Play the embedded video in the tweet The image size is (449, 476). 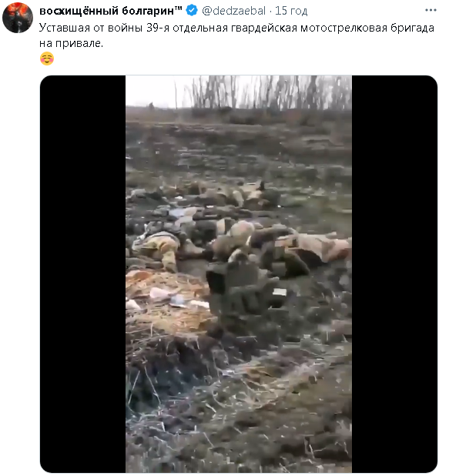tap(239, 274)
